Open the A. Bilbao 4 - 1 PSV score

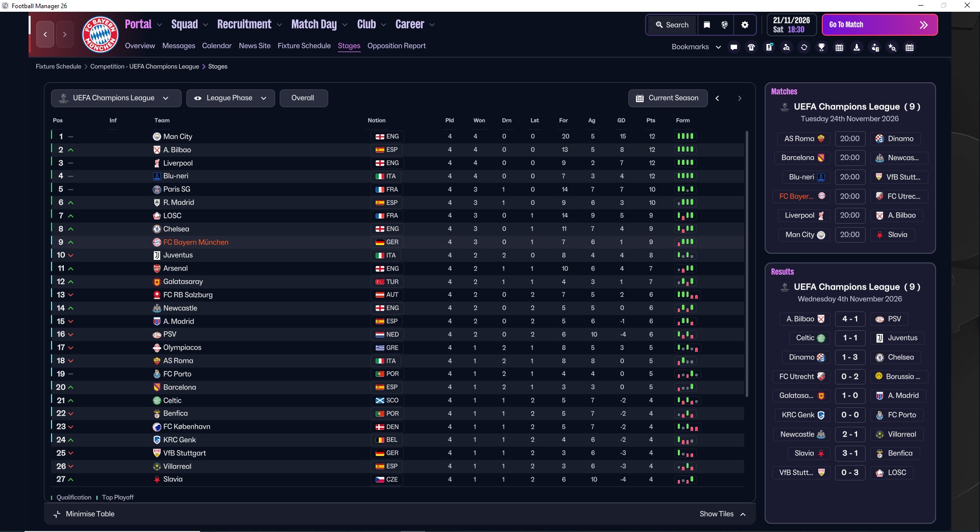850,319
